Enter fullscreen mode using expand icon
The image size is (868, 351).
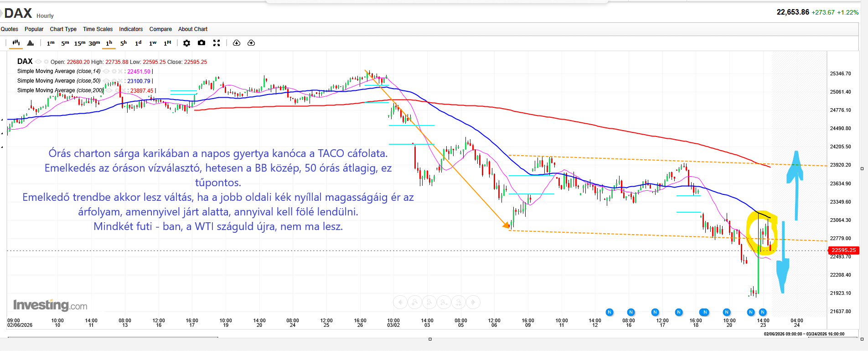tap(217, 43)
